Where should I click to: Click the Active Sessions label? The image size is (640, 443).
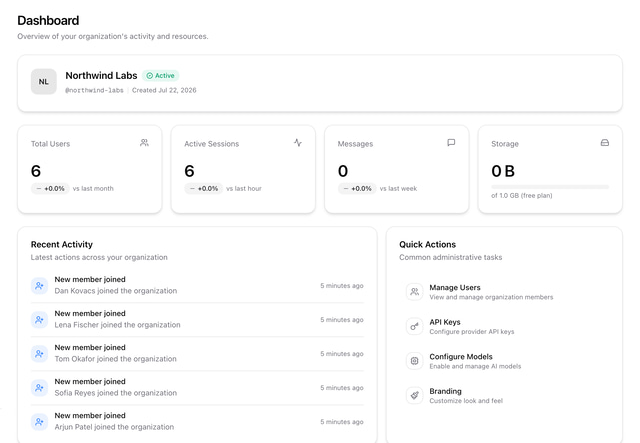211,144
